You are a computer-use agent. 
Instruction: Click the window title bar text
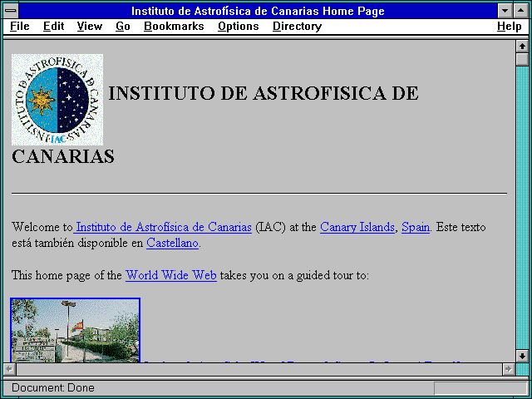(x=258, y=11)
